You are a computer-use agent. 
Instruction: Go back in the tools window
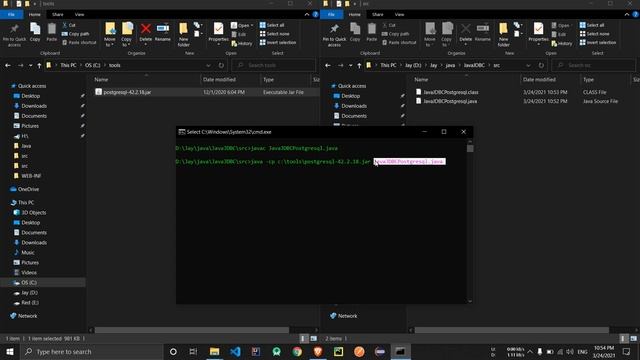point(8,65)
